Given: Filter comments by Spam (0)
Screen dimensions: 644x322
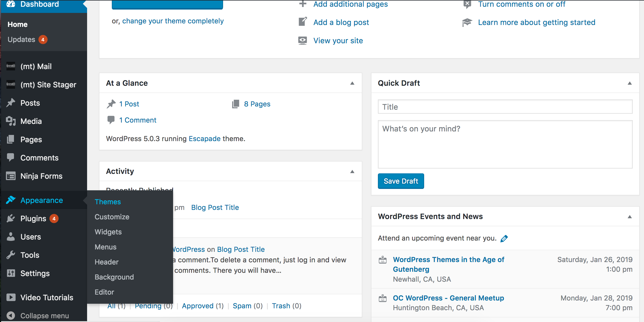Looking at the screenshot, I should click(x=248, y=306).
